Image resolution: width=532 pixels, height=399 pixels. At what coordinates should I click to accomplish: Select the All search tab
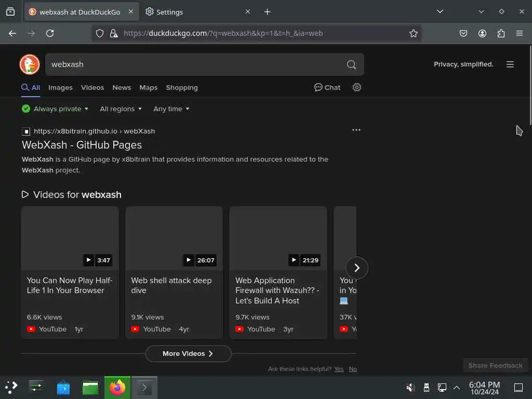31,87
